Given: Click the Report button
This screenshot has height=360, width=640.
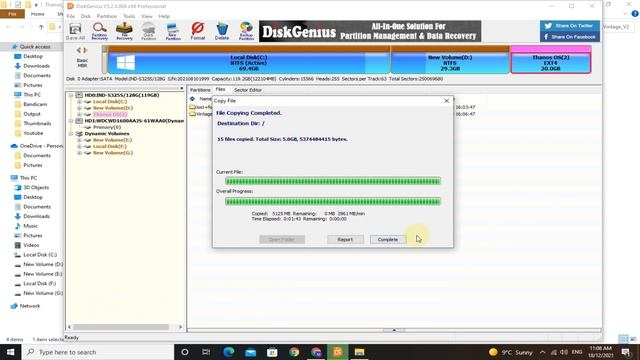Looking at the screenshot, I should [345, 240].
